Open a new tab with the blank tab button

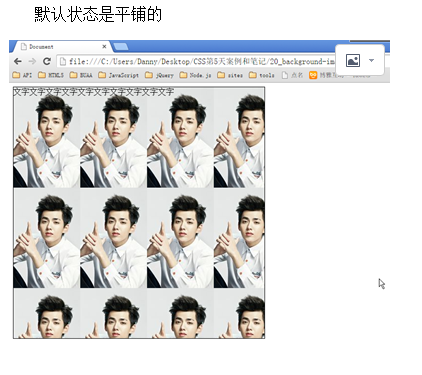(x=121, y=47)
